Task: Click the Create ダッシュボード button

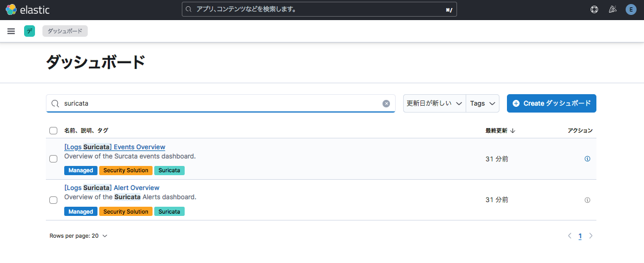Action: click(x=551, y=103)
